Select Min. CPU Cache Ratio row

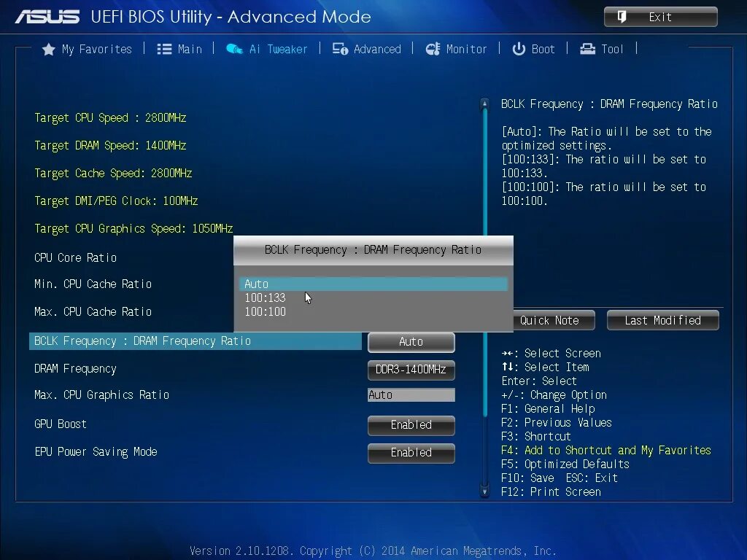93,284
